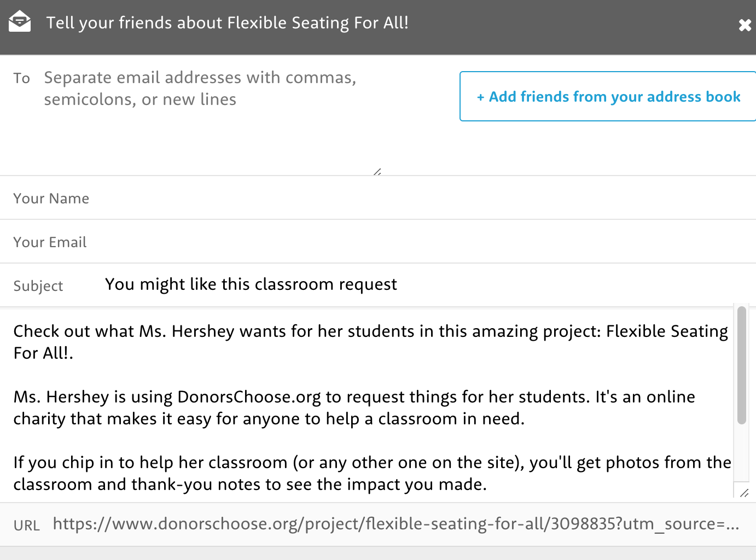
Task: Click the 'To' label
Action: point(22,78)
